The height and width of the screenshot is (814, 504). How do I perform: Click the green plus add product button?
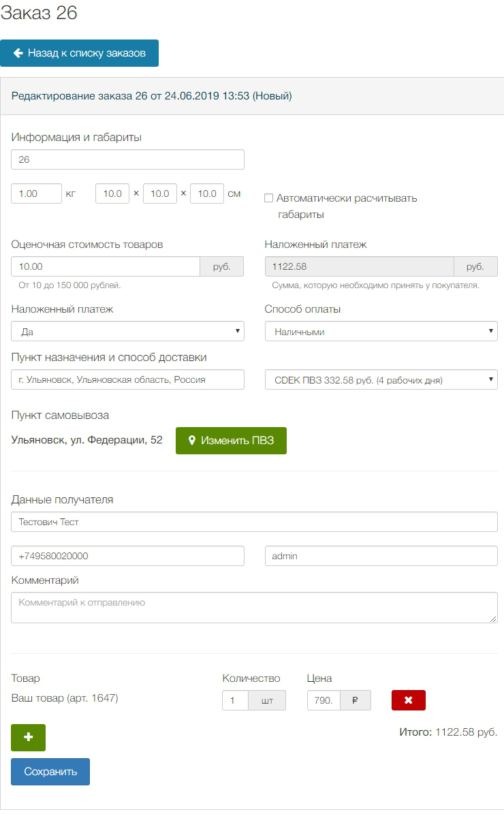(x=28, y=738)
